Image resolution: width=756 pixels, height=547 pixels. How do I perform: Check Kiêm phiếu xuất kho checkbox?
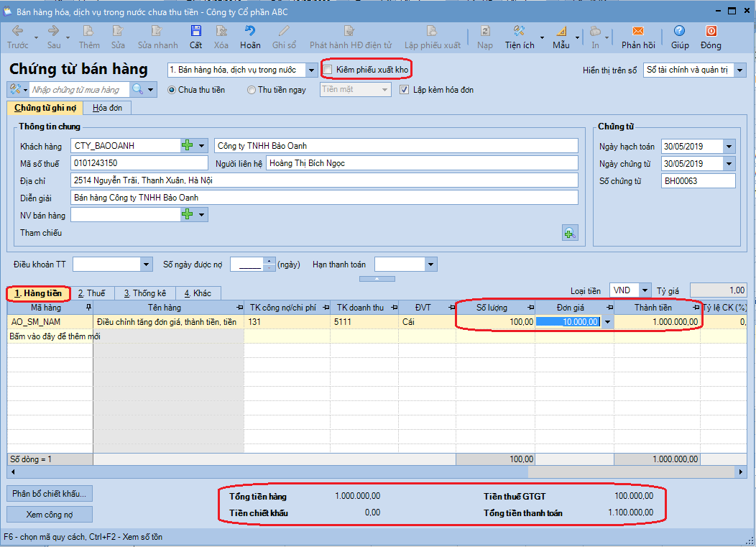click(x=328, y=70)
